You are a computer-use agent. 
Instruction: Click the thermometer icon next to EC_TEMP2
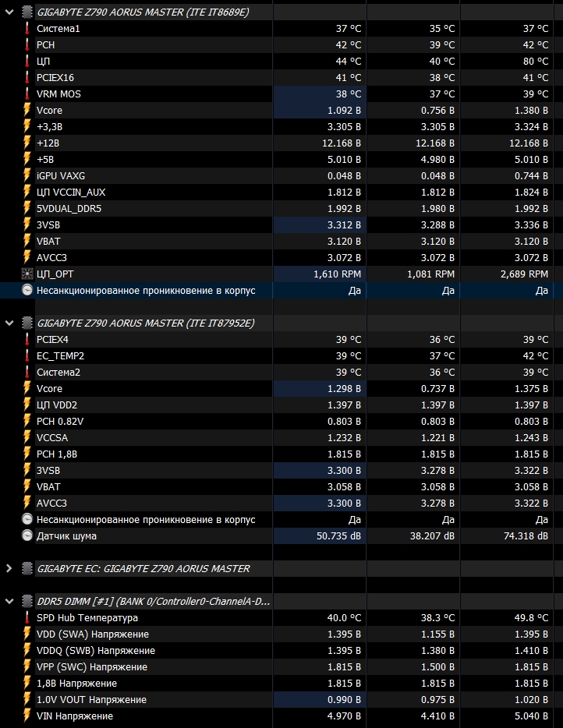click(x=27, y=355)
